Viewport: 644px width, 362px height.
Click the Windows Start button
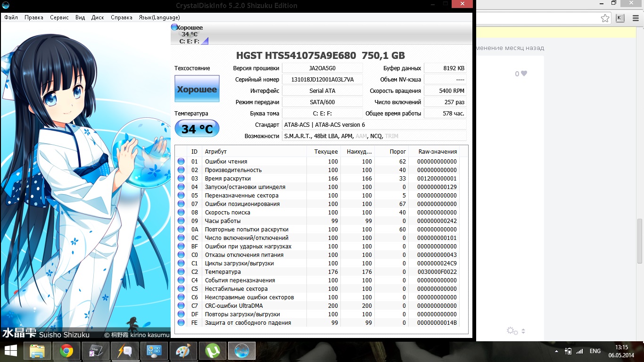[x=10, y=351]
